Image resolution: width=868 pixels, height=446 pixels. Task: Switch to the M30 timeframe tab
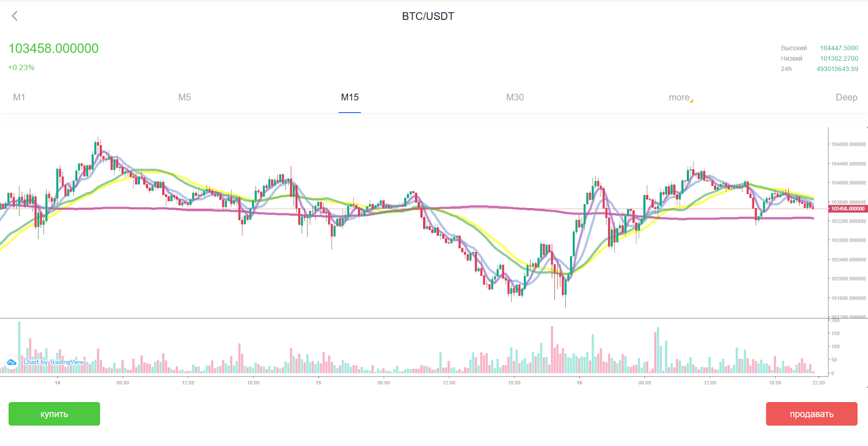515,98
